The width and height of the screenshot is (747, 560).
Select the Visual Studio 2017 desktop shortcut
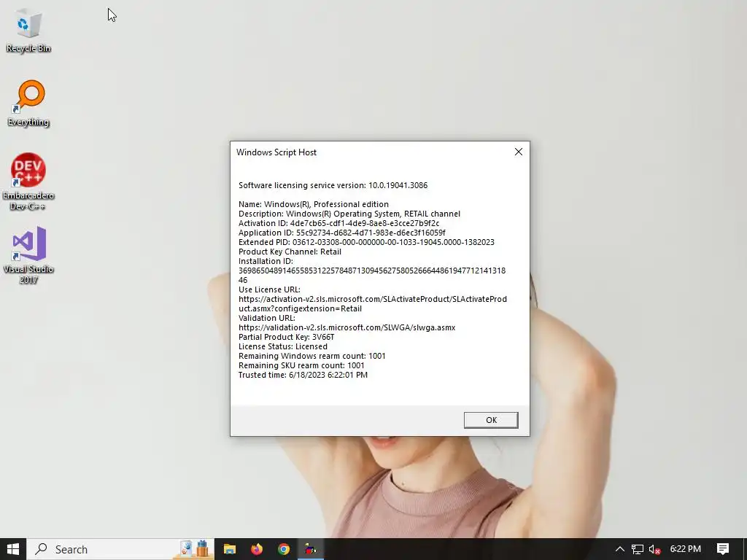(28, 255)
